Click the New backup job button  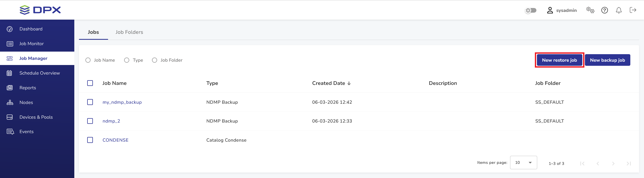pos(607,60)
